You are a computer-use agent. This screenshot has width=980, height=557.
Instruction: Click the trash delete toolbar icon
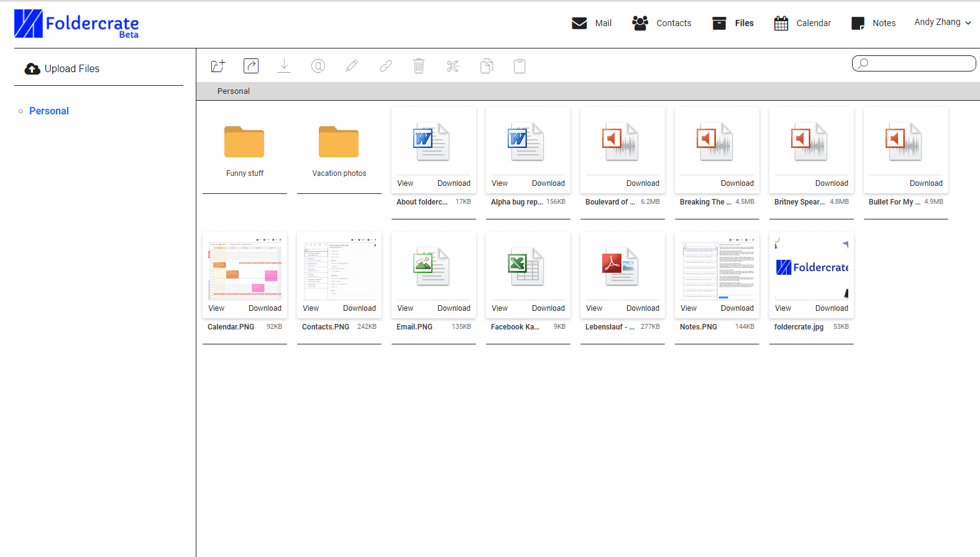tap(419, 66)
